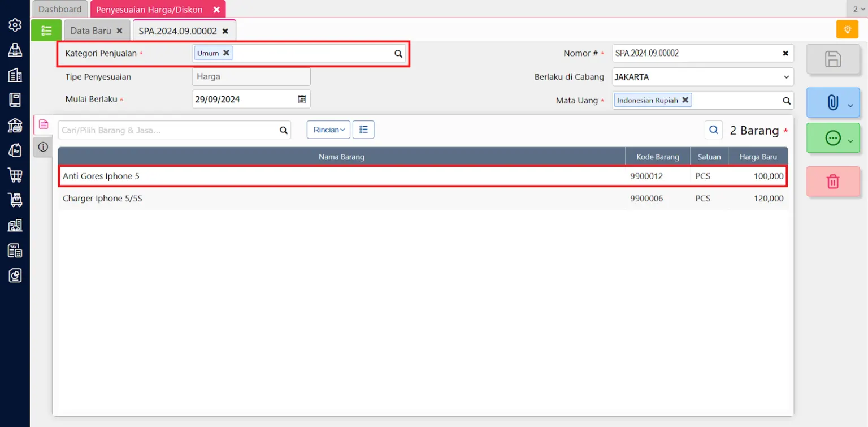
Task: Remove the Indonesian Rupiah currency tag
Action: (x=685, y=100)
